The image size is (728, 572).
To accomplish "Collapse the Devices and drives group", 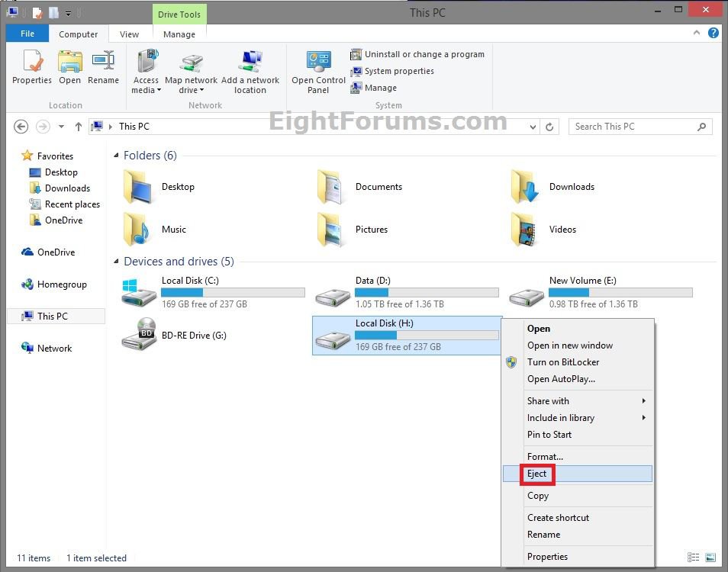I will pos(117,262).
